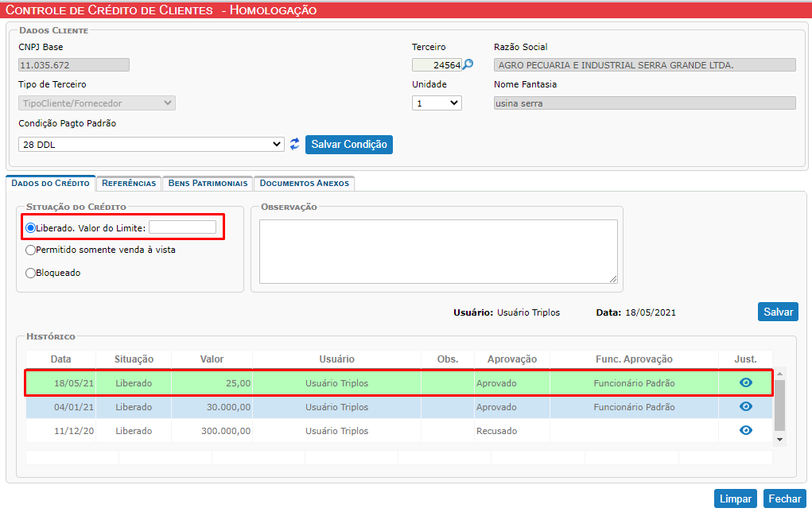Click the CNPJ Base field
The height and width of the screenshot is (512, 812).
point(73,64)
